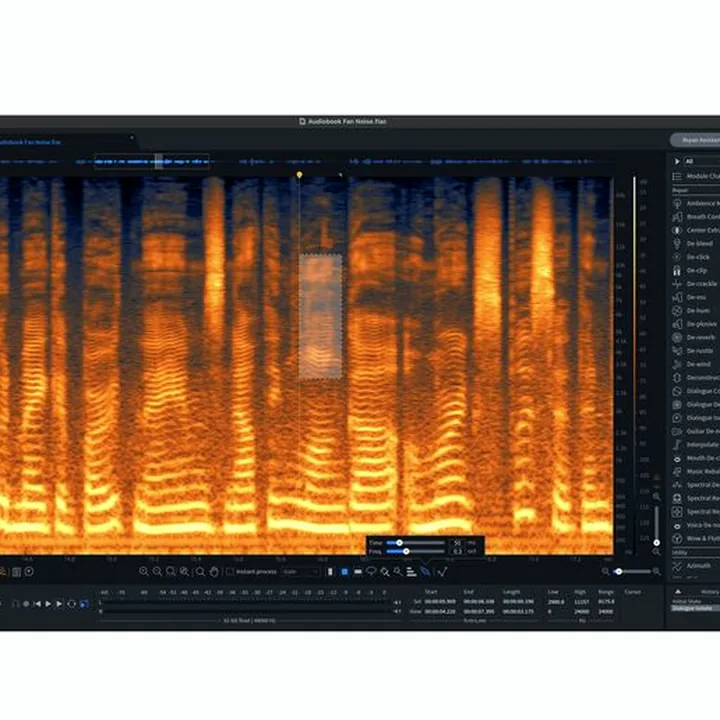Viewport: 720px width, 720px height.
Task: Select the grab hand tool
Action: (x=214, y=572)
